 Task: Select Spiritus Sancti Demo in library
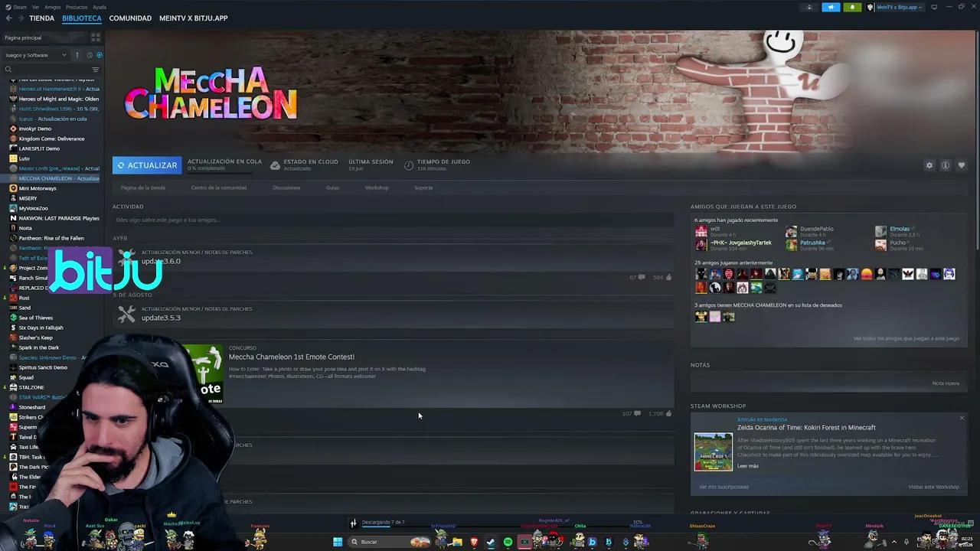43,367
